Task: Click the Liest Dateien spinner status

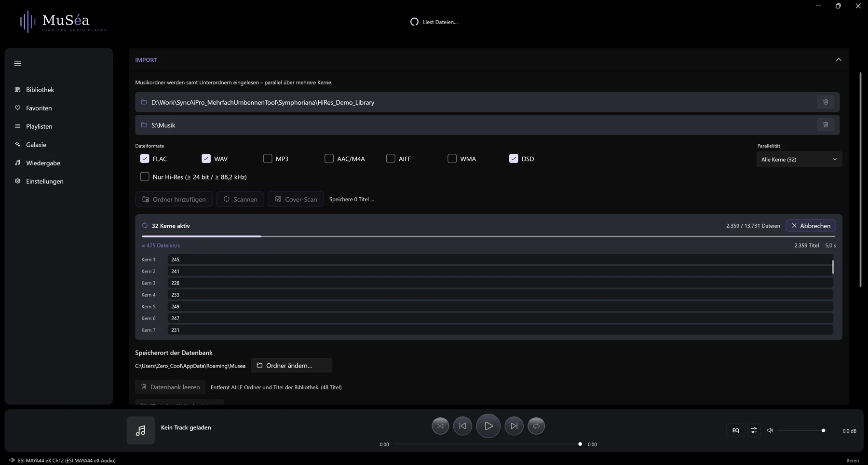Action: click(434, 22)
